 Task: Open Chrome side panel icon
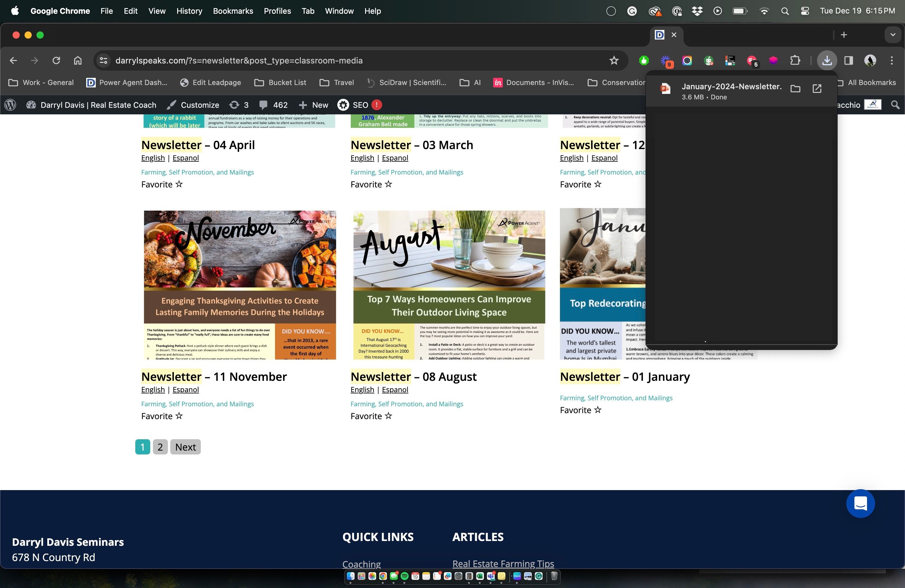pos(848,60)
